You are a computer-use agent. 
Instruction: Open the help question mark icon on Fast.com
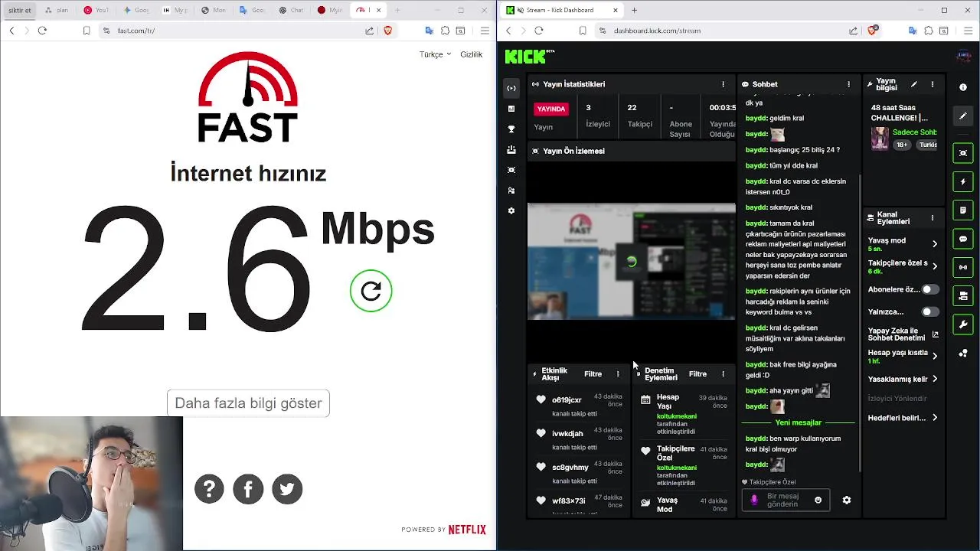(x=209, y=489)
